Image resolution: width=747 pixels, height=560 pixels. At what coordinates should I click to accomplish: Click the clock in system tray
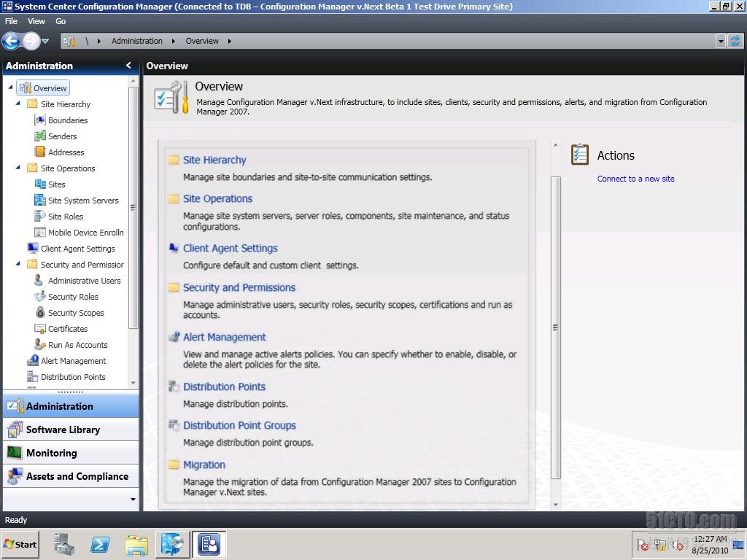[710, 545]
